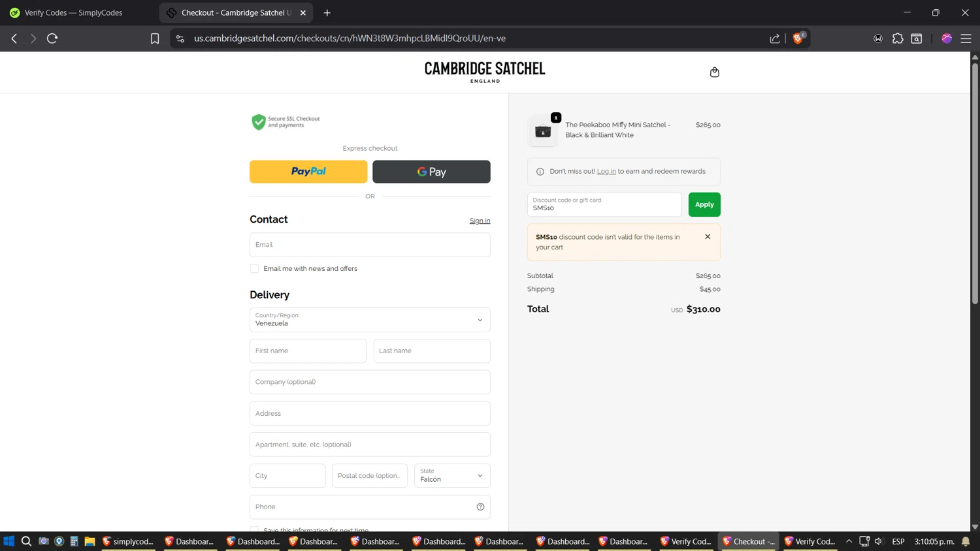This screenshot has height=551, width=980.
Task: Show hidden system tray icons
Action: point(849,541)
